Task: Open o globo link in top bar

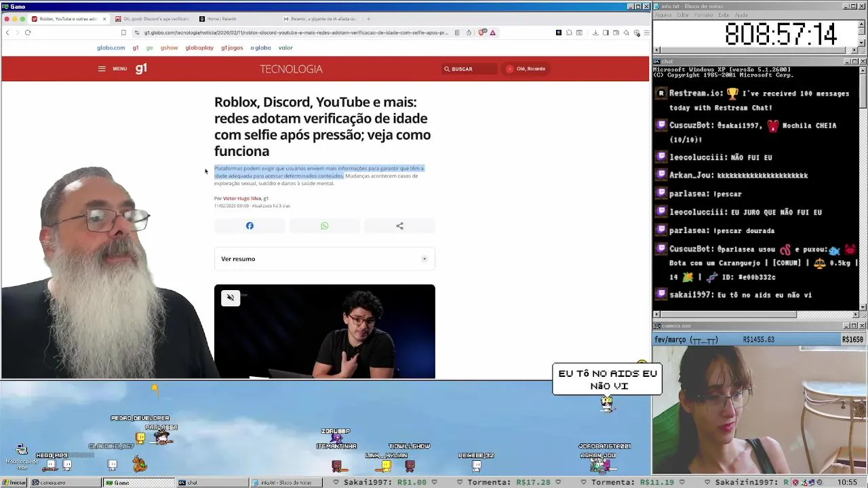Action: pyautogui.click(x=260, y=47)
